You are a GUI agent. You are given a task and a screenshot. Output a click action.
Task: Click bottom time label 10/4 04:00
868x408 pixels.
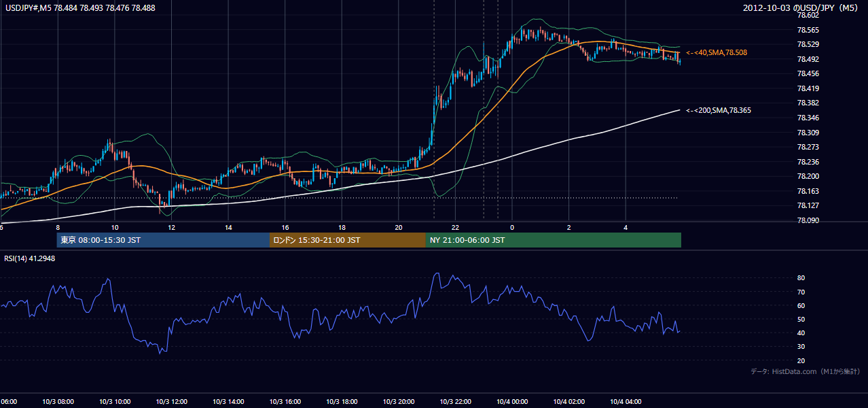pyautogui.click(x=626, y=401)
